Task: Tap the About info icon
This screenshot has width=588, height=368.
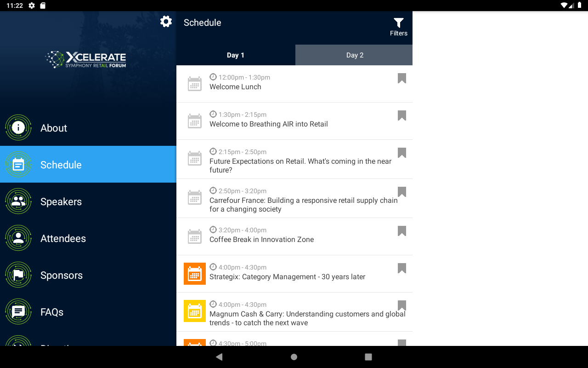Action: 18,128
